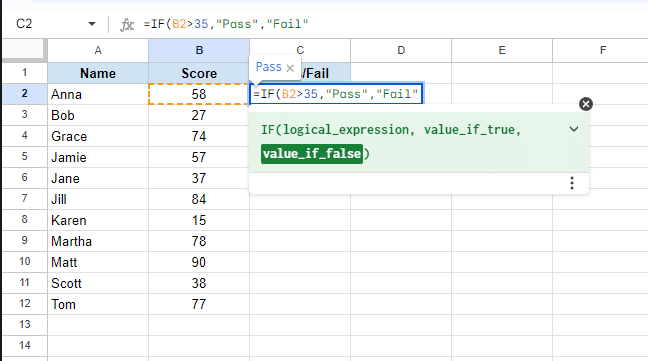Dismiss the Pass suggestion chip
The height and width of the screenshot is (361, 648).
290,68
